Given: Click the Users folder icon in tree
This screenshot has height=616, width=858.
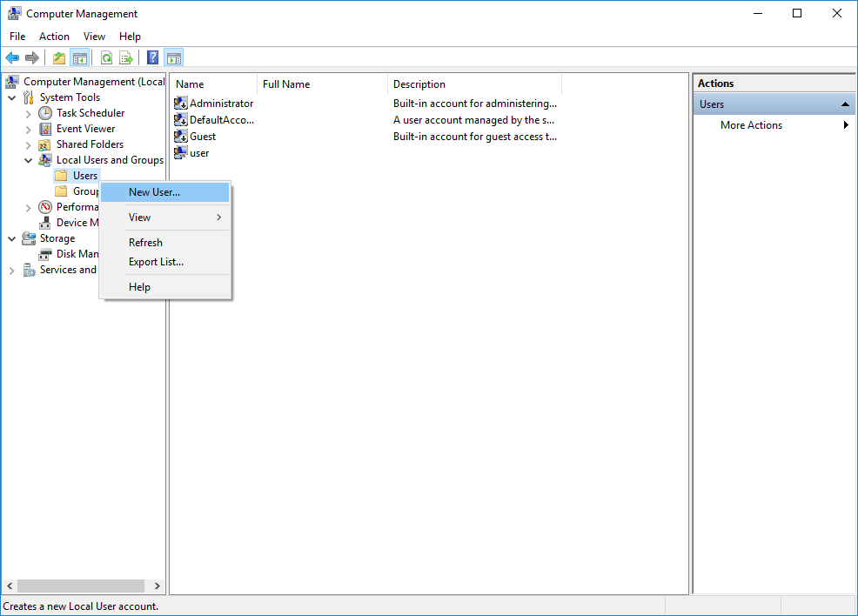Looking at the screenshot, I should point(61,176).
